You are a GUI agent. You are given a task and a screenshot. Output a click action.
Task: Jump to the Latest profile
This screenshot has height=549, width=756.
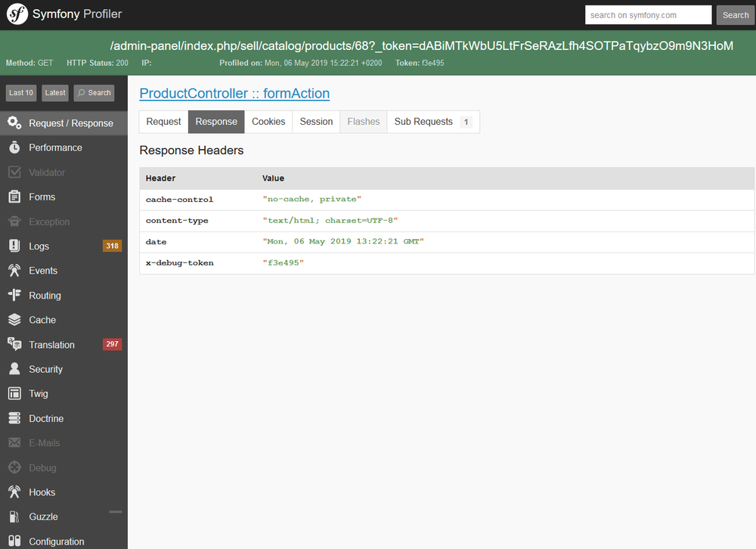[55, 92]
